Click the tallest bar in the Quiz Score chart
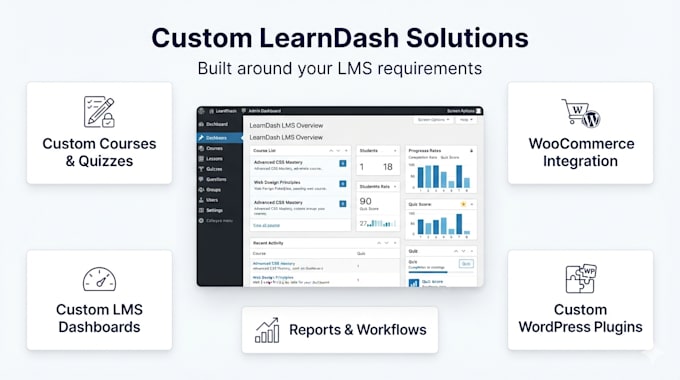The image size is (680, 380). pos(459,224)
